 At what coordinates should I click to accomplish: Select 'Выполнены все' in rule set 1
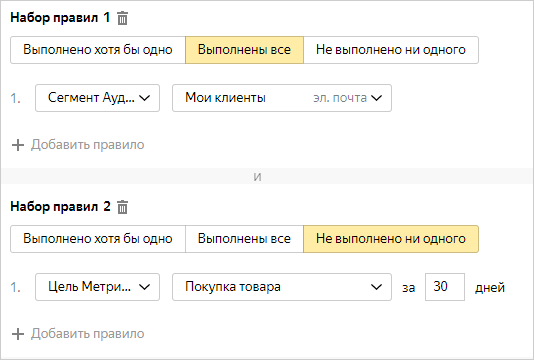(x=245, y=50)
